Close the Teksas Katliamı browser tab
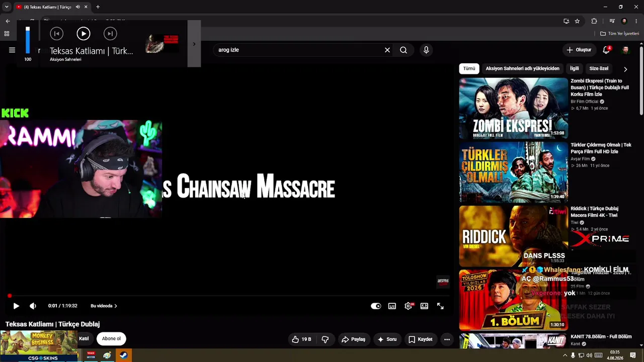644x362 pixels. tap(86, 7)
